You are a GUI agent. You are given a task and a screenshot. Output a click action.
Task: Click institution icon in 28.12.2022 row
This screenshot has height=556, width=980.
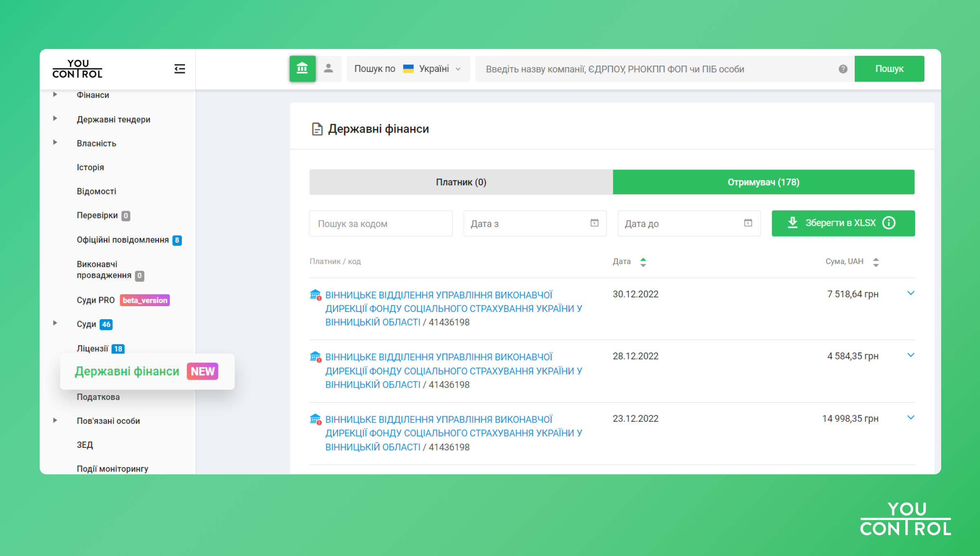pos(315,356)
